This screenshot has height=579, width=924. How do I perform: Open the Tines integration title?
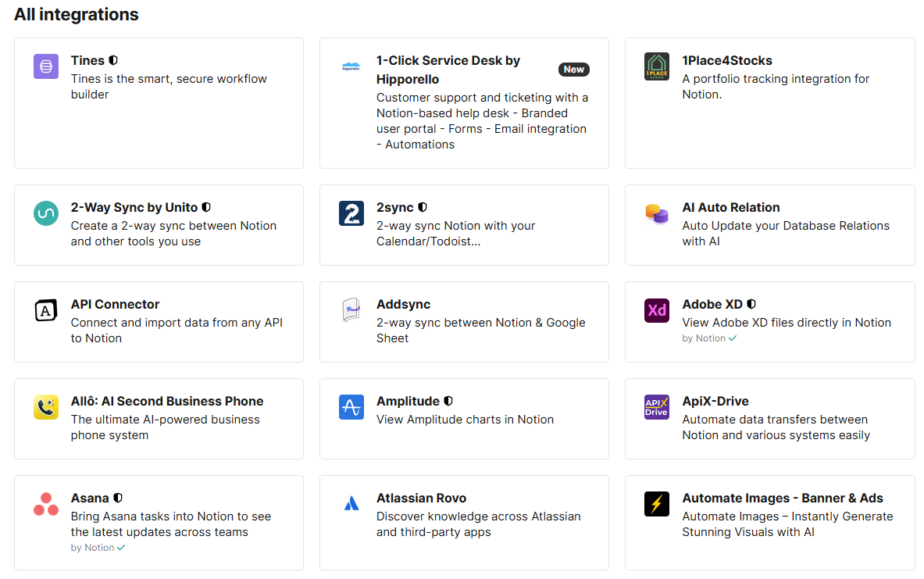pos(87,60)
